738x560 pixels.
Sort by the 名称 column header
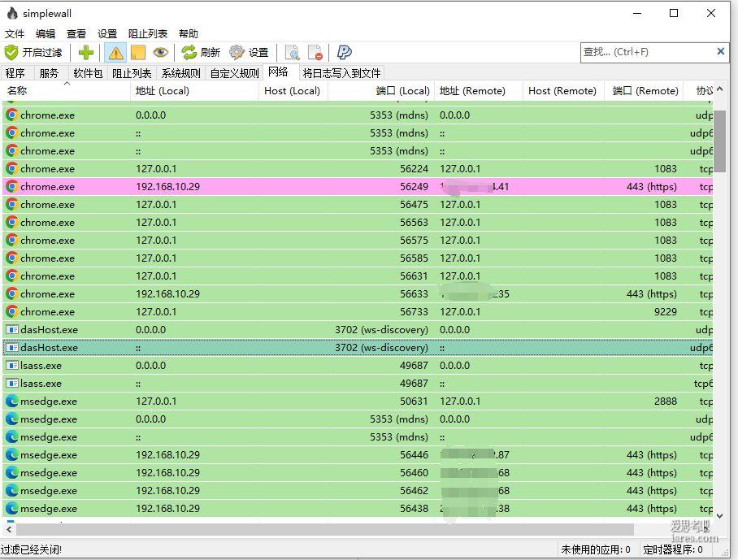pos(66,91)
